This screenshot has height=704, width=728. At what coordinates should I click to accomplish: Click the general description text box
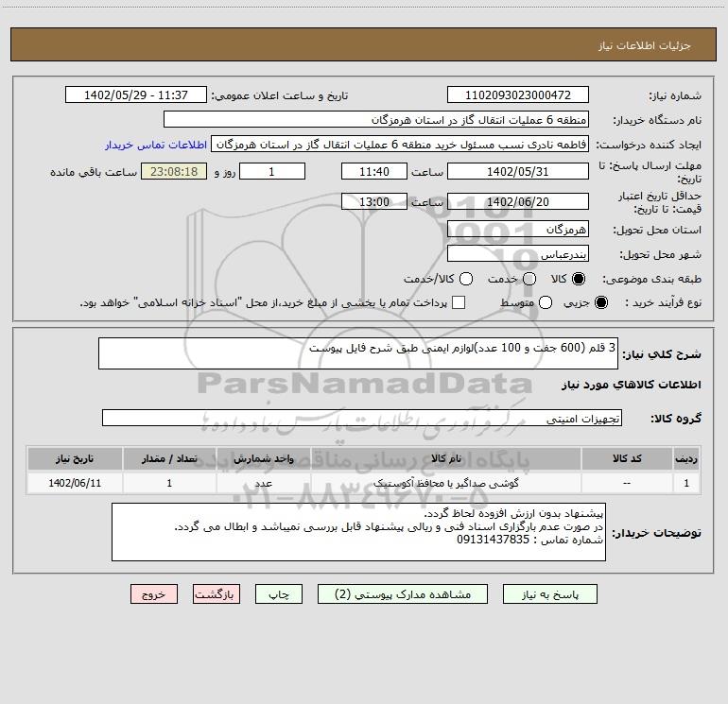click(x=358, y=353)
